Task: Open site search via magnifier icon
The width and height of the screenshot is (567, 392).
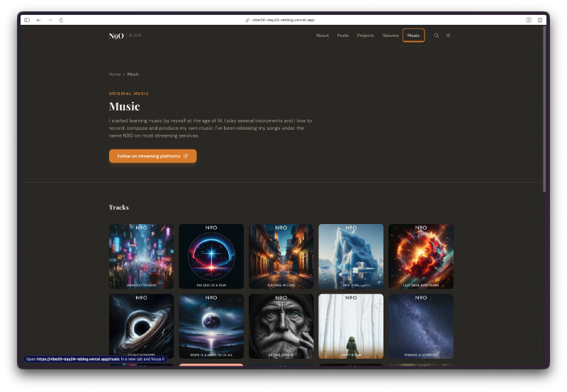Action: click(437, 35)
